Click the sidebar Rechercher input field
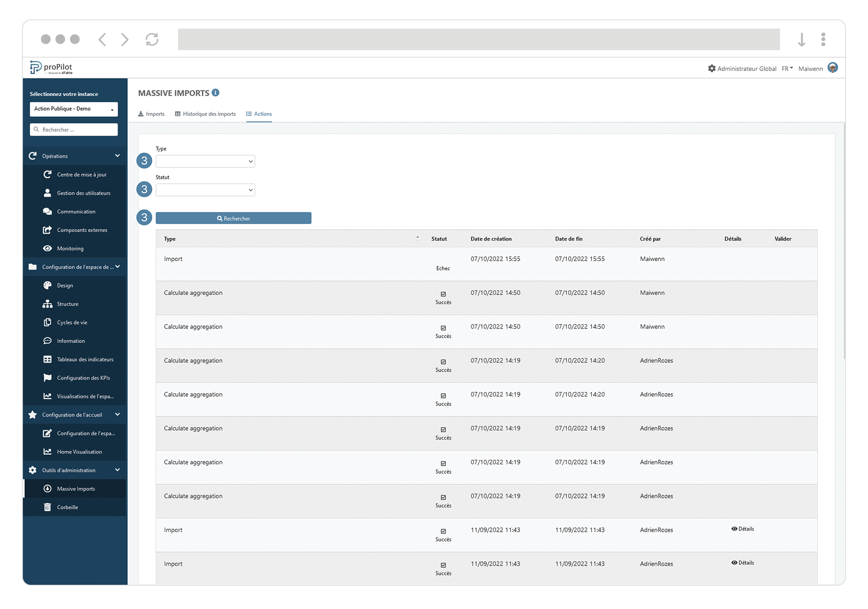Image resolution: width=868 pixels, height=609 pixels. click(x=73, y=129)
